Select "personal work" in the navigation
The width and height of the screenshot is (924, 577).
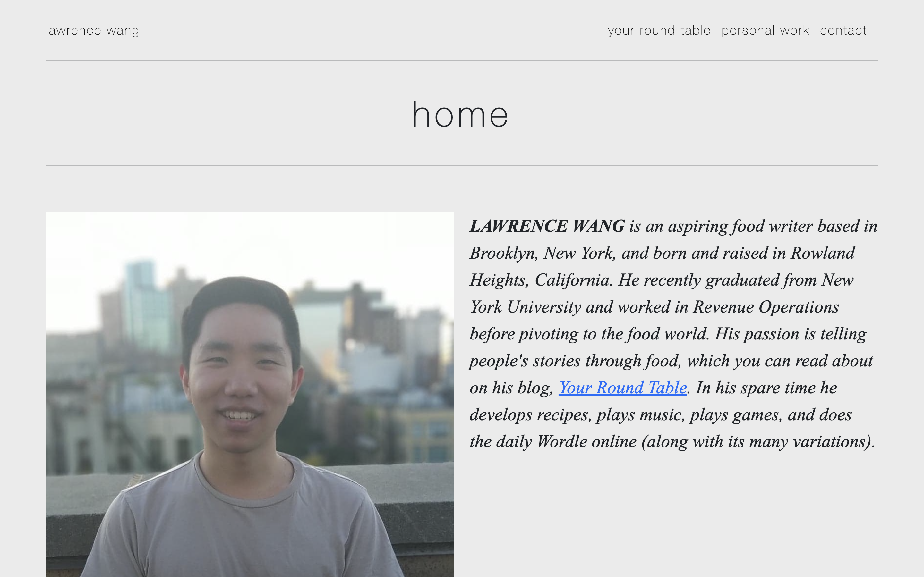click(x=765, y=30)
